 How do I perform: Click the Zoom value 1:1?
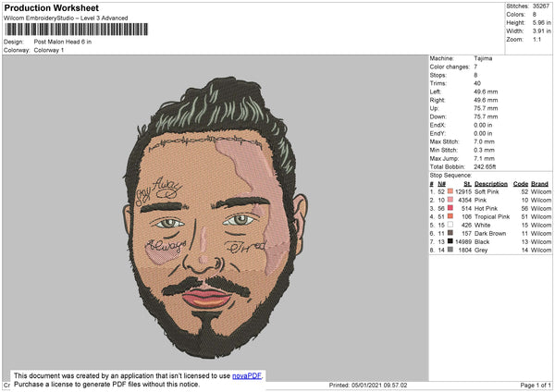point(536,39)
